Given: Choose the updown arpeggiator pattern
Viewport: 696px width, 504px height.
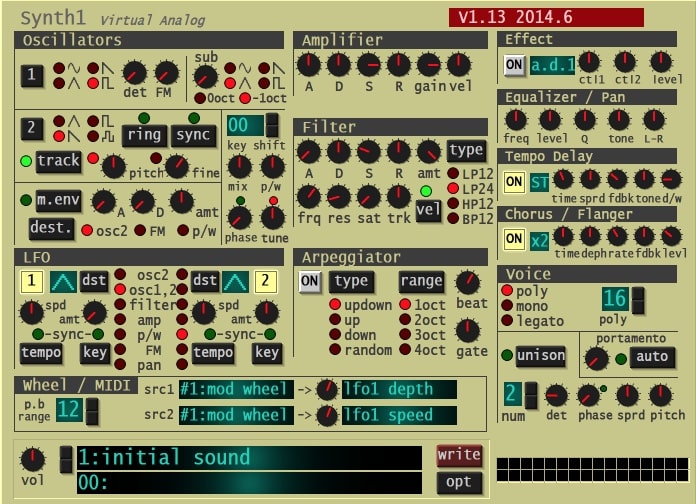Looking at the screenshot, I should tap(335, 304).
